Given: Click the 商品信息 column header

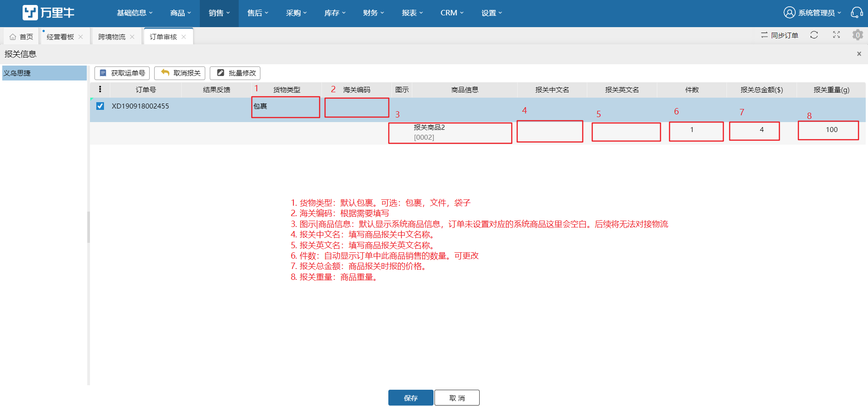Looking at the screenshot, I should [x=465, y=90].
